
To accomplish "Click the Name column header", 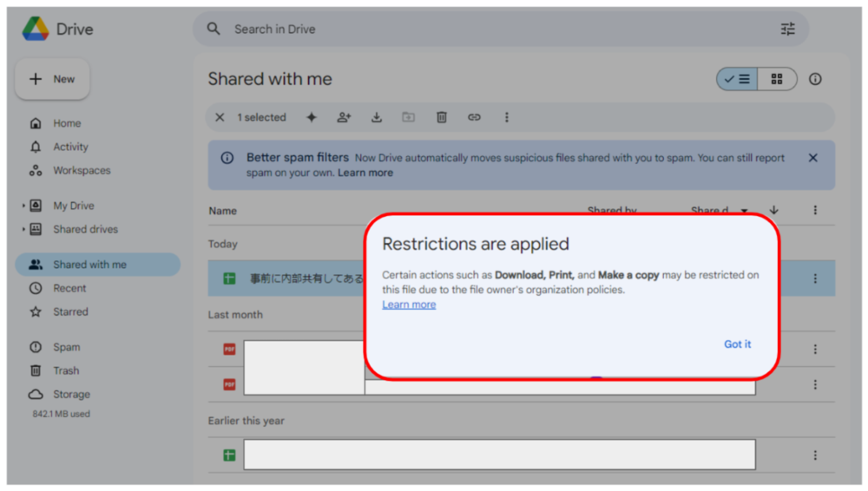I will click(222, 211).
